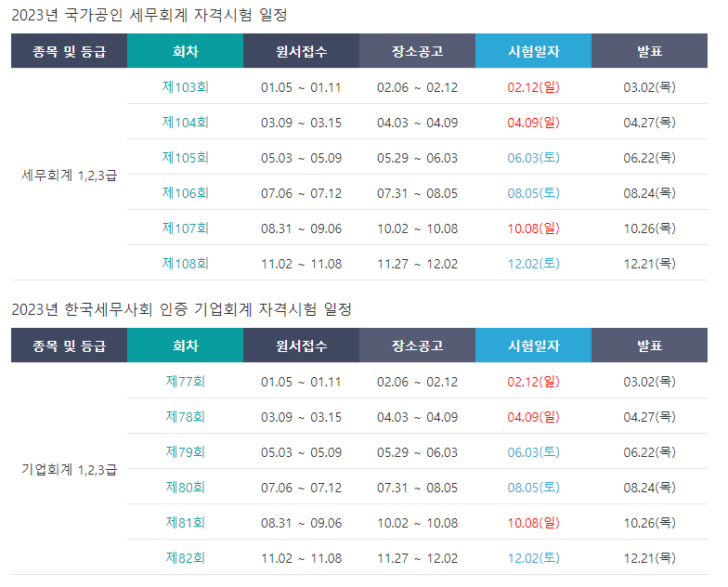Image resolution: width=728 pixels, height=587 pixels.
Task: Open the 제81회 exam round link
Action: point(186,522)
